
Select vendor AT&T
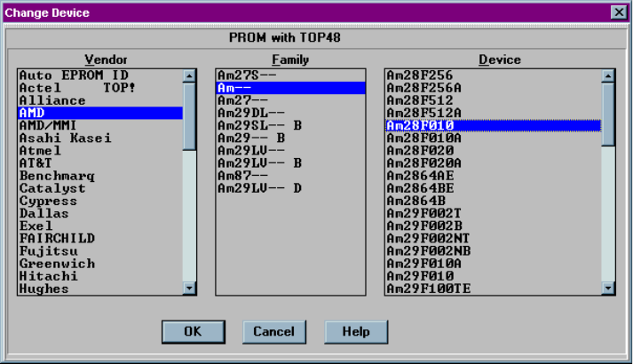tap(100, 163)
